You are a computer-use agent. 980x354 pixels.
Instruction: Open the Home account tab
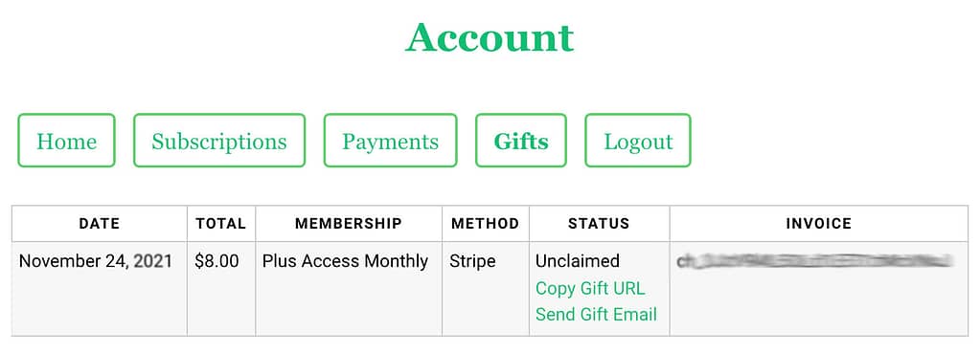tap(66, 141)
